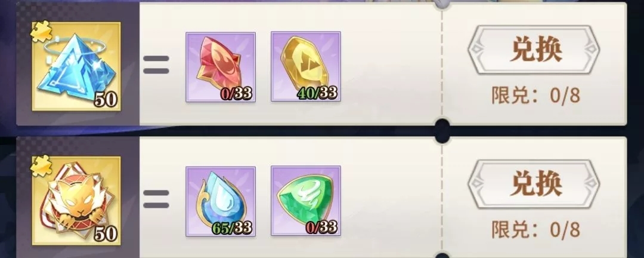Click equals sign beside the crystal reward
This screenshot has height=258, width=644.
click(x=156, y=65)
